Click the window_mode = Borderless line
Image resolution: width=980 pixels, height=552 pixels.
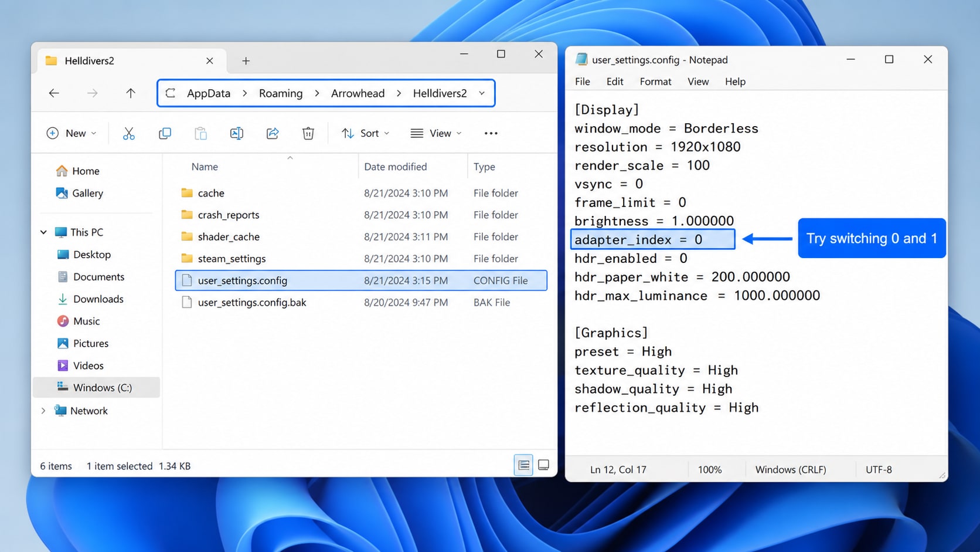(666, 128)
